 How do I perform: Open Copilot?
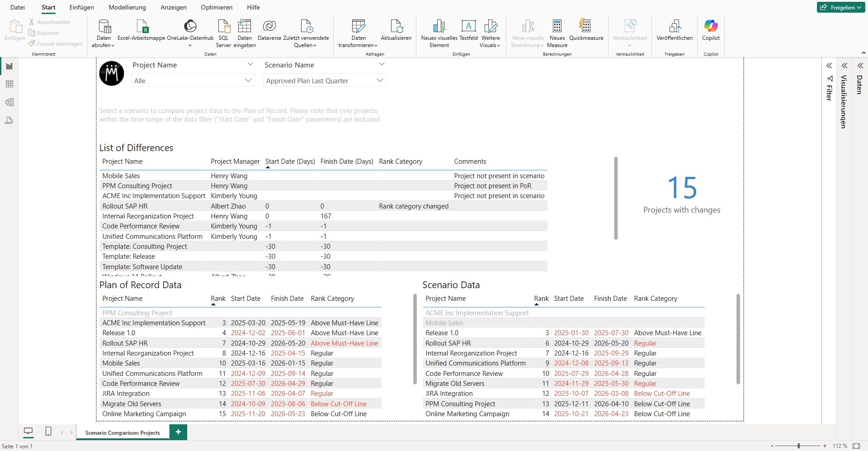click(711, 31)
